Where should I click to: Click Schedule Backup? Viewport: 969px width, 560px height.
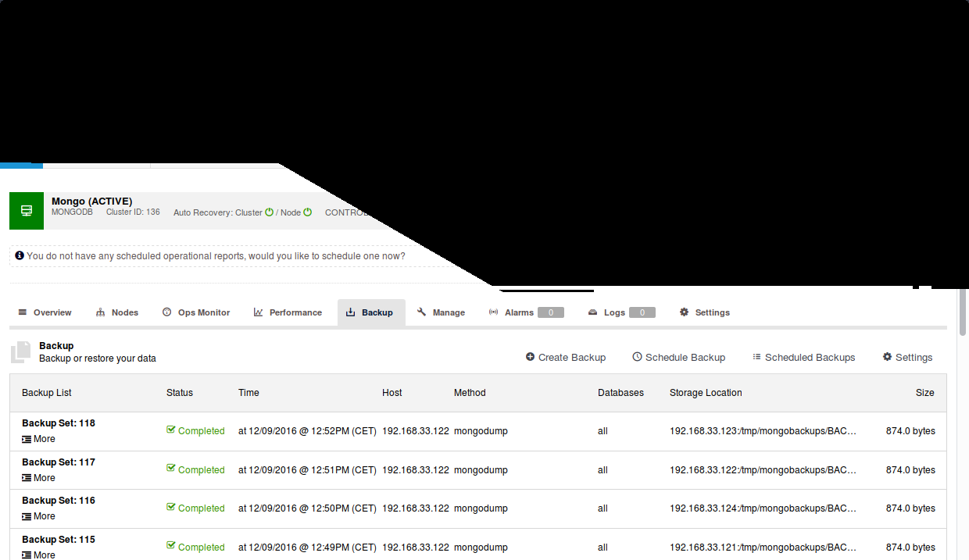pyautogui.click(x=679, y=357)
